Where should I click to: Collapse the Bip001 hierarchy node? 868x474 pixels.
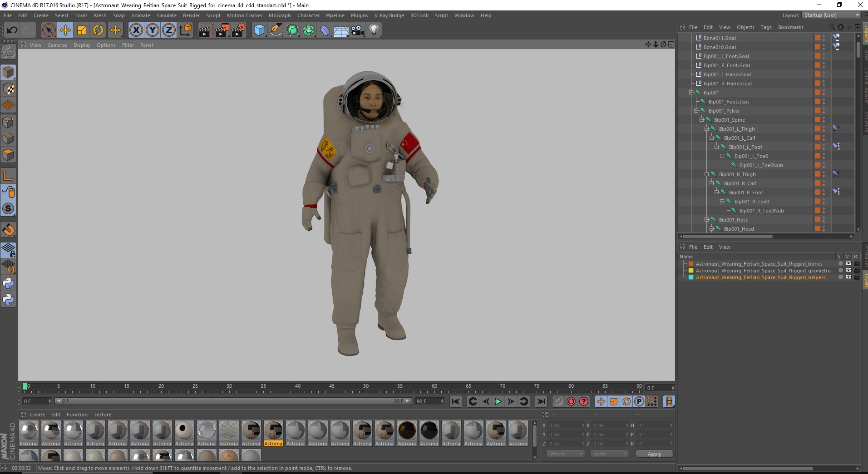[691, 93]
